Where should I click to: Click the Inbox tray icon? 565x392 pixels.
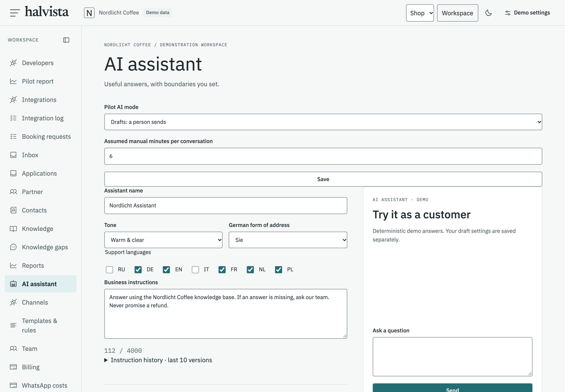(x=13, y=155)
